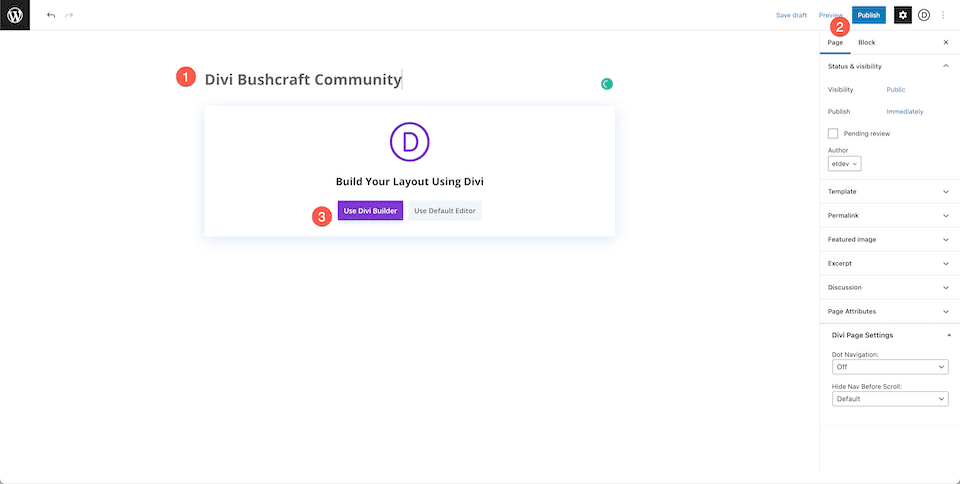Expand the Featured image panel
This screenshot has height=484, width=960.
[x=889, y=239]
